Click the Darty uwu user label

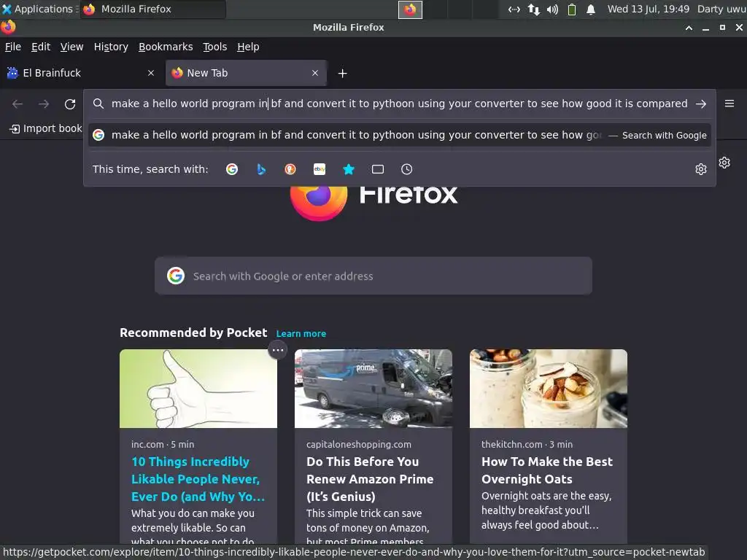[x=721, y=9]
